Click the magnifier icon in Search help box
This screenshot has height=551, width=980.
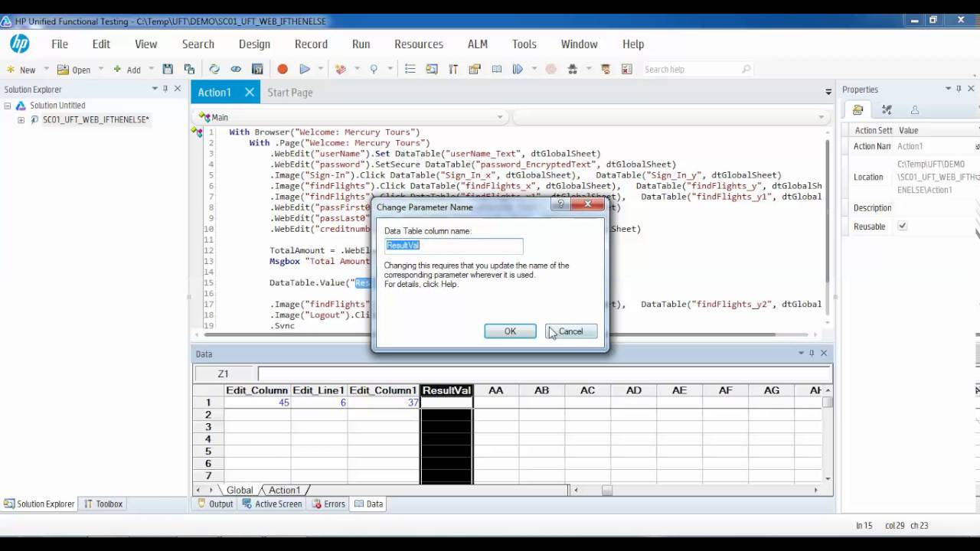coord(746,69)
